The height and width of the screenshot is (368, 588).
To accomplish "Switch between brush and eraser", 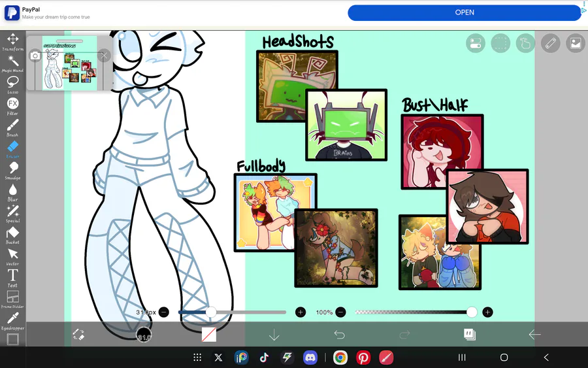I will coord(78,334).
